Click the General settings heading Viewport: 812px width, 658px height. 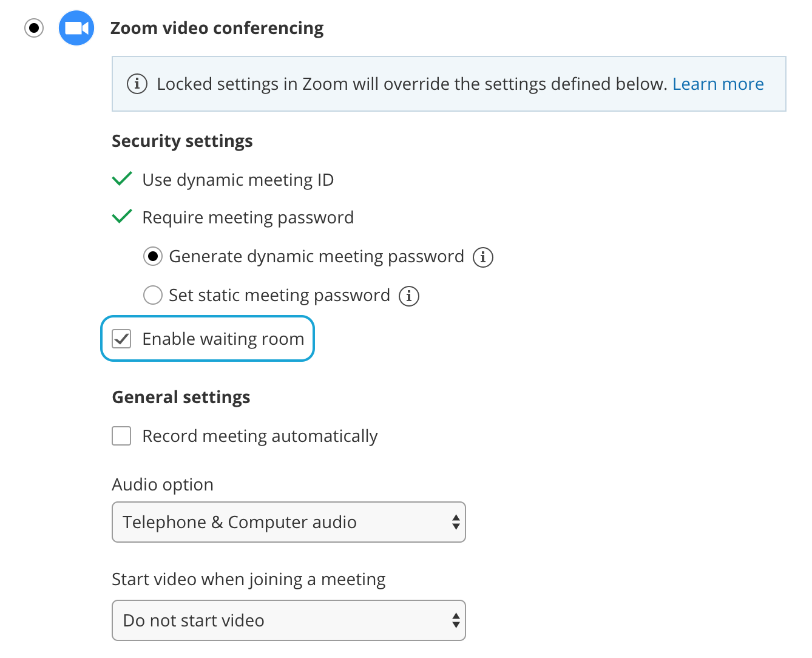(181, 397)
